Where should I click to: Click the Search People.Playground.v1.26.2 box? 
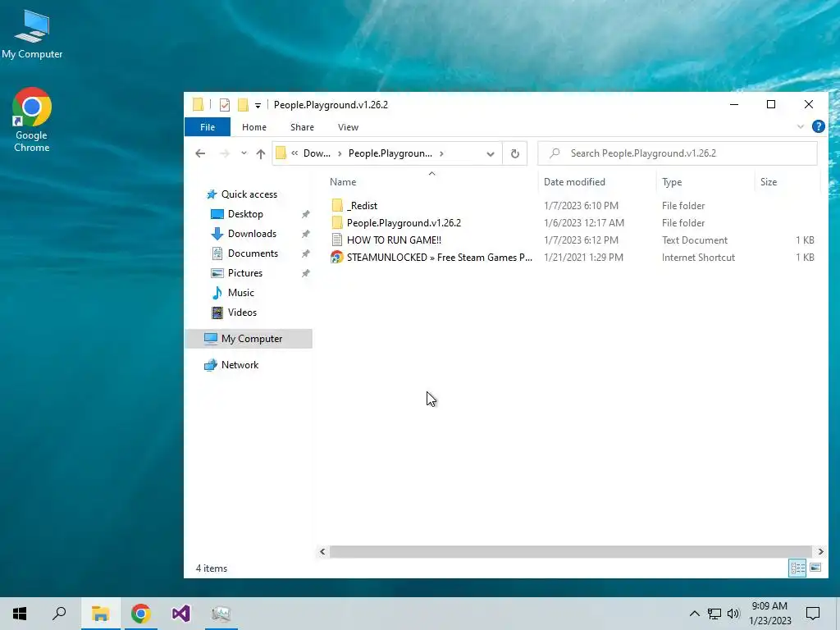coord(678,153)
